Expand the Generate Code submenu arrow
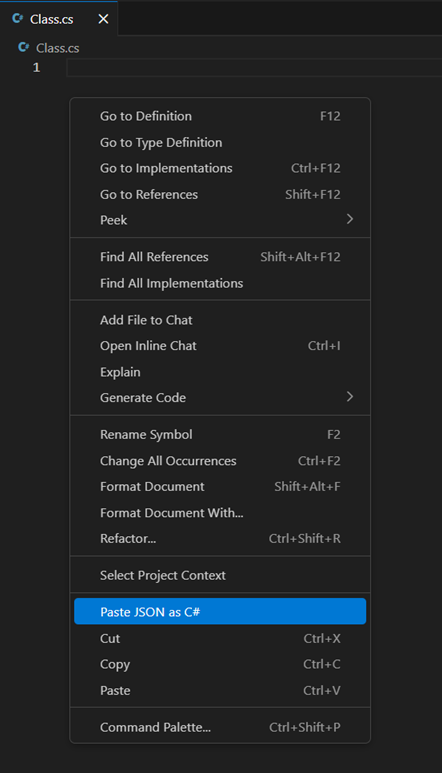Screen dimensions: 442x773 pos(350,397)
